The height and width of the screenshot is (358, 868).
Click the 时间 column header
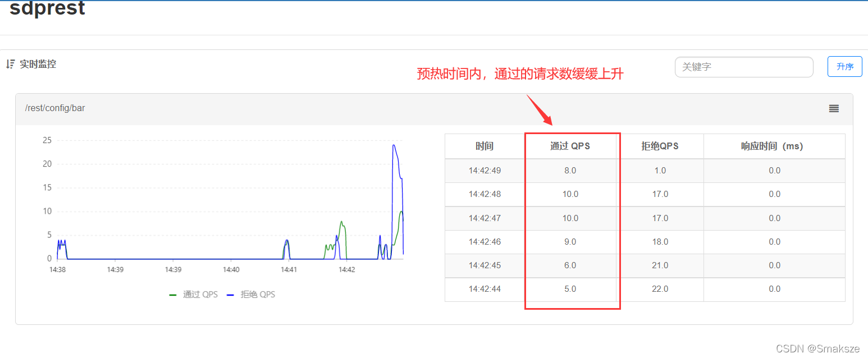(485, 146)
